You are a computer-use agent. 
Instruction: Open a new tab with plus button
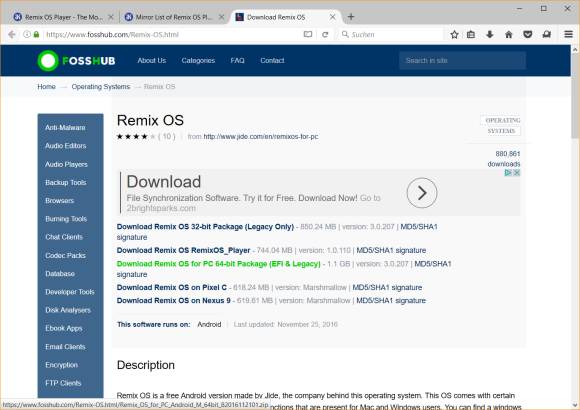351,17
